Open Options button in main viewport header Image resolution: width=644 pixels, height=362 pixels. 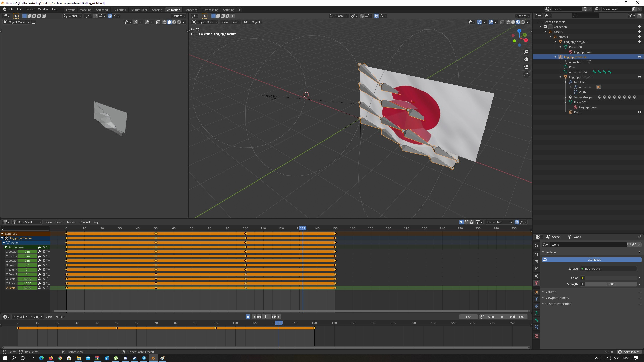click(522, 16)
